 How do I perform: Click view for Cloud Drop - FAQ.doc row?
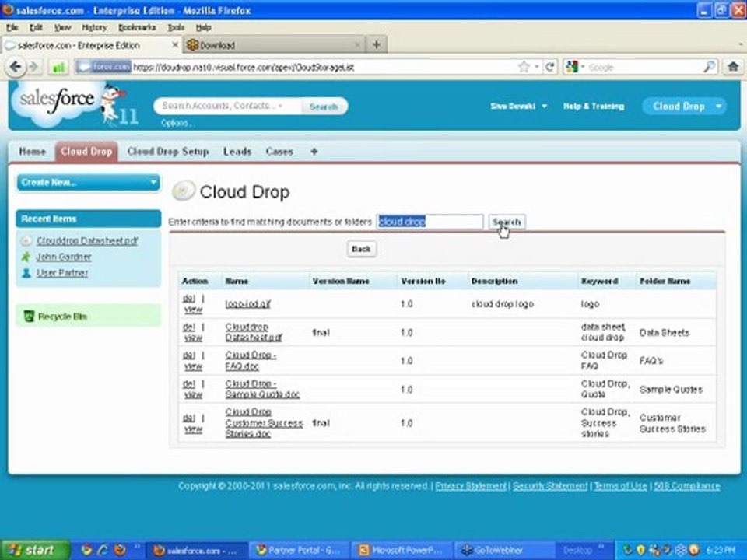click(x=194, y=366)
